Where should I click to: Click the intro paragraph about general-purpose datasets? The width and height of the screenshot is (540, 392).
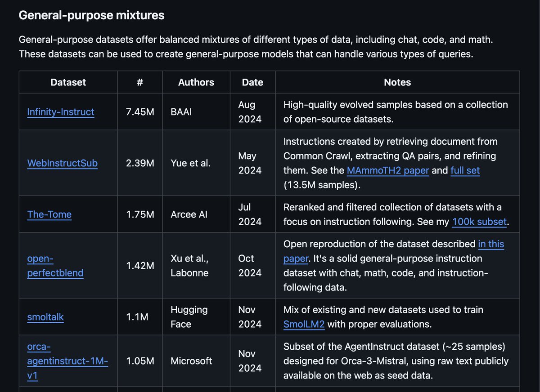pos(256,47)
